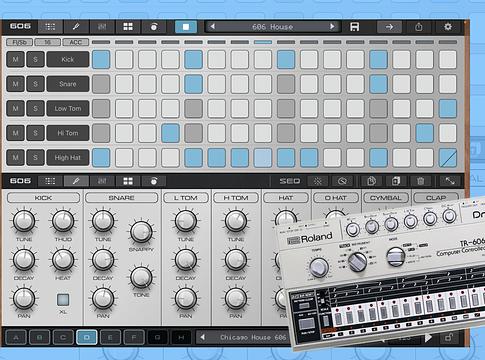This screenshot has width=485, height=360.
Task: Open settings with the gear icon
Action: (448, 27)
